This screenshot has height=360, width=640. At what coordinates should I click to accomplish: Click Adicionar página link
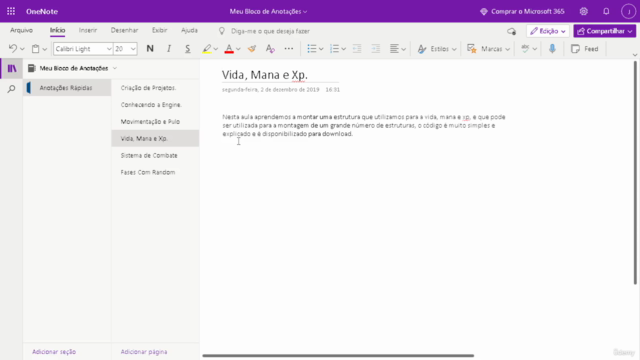pyautogui.click(x=144, y=351)
